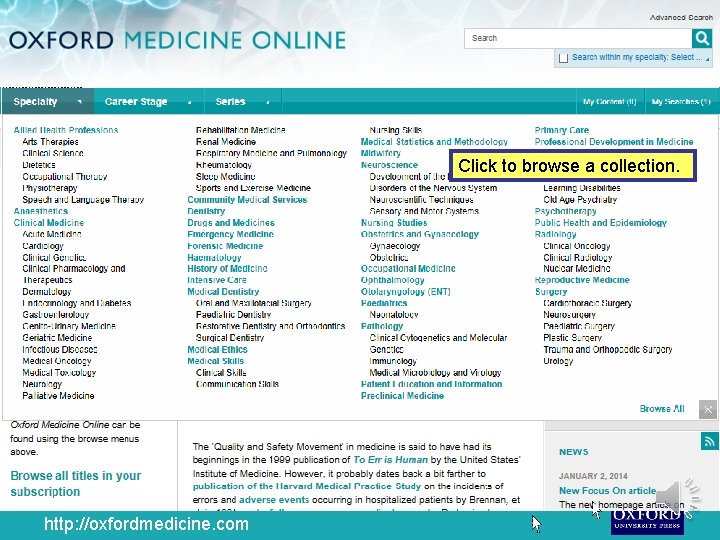The width and height of the screenshot is (720, 540).
Task: Select Renal Medicine
Action: [225, 141]
